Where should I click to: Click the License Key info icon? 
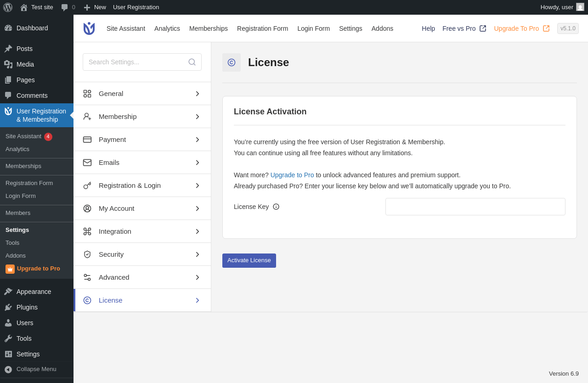[276, 207]
